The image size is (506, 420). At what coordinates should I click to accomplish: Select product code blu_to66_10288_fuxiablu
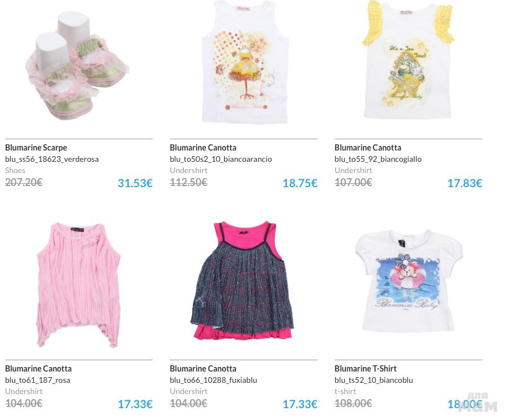[214, 380]
